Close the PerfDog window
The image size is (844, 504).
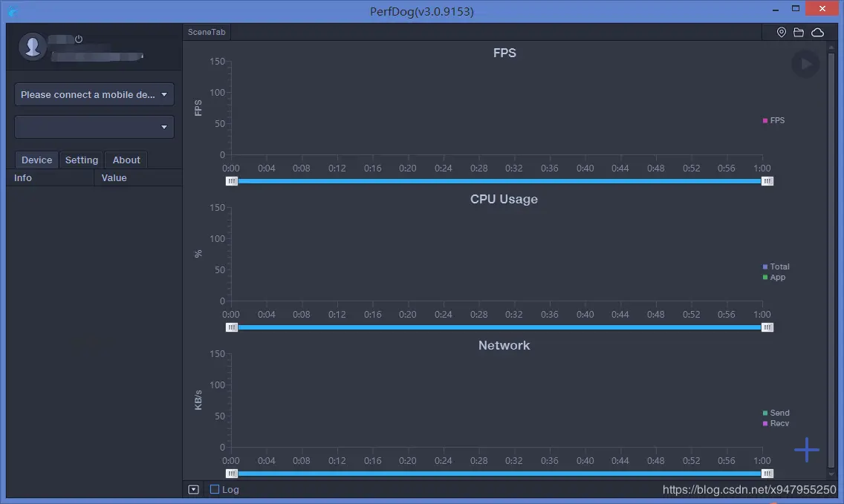click(x=822, y=9)
